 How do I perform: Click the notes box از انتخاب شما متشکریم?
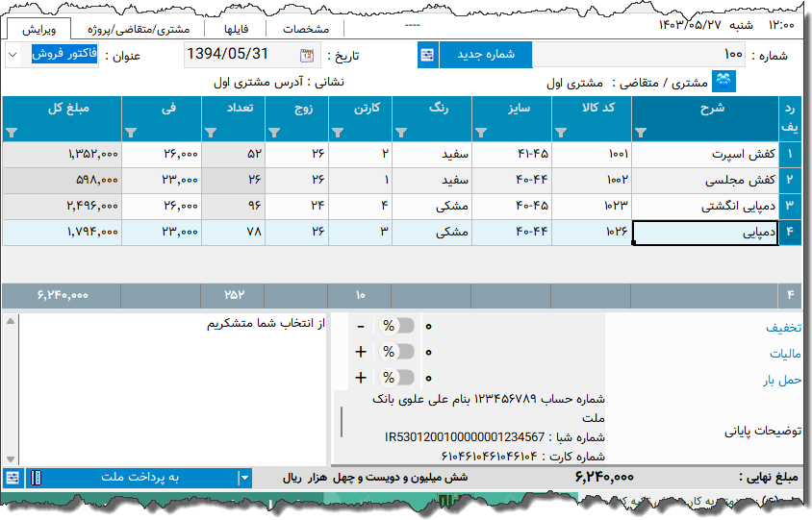pyautogui.click(x=173, y=389)
